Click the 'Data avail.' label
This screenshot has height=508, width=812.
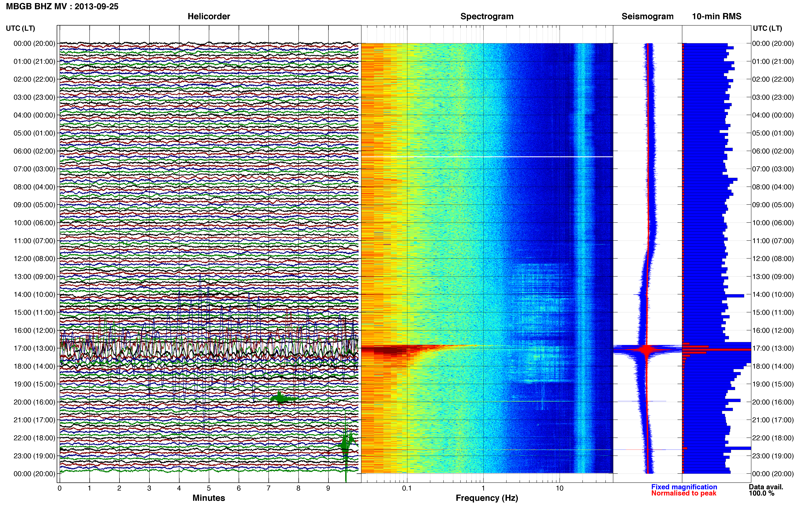point(766,487)
